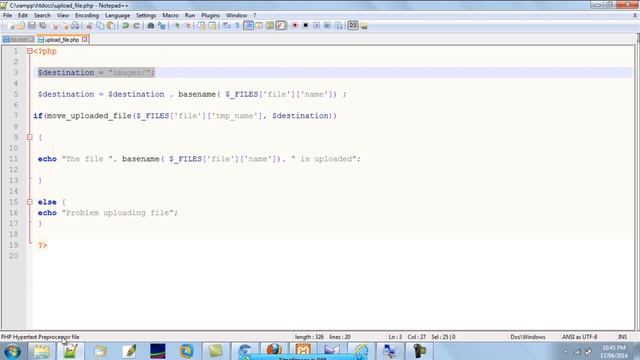Click the taskbar clock showing 10:45 PM
The width and height of the screenshot is (640, 360).
[614, 351]
